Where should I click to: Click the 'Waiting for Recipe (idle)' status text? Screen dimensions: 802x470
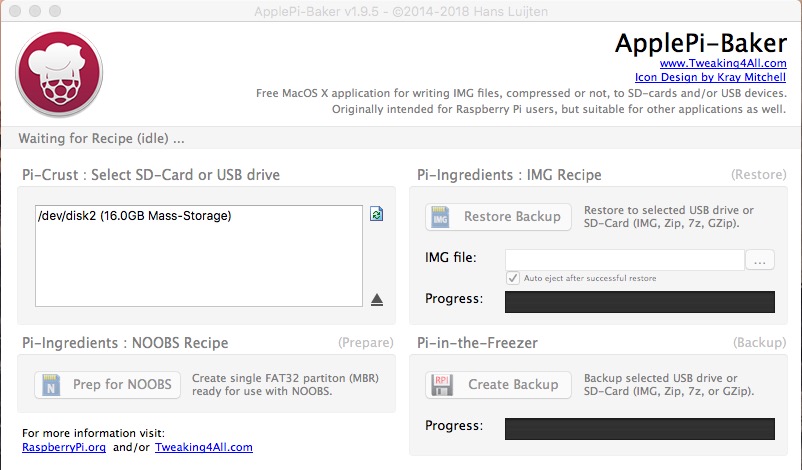pos(101,139)
